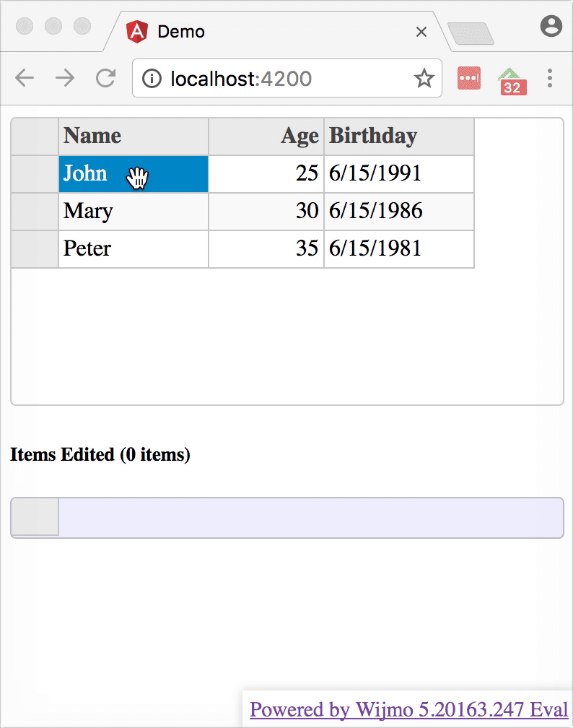Sort the grid by the Age column
Screen dimensions: 573x728
coord(266,136)
